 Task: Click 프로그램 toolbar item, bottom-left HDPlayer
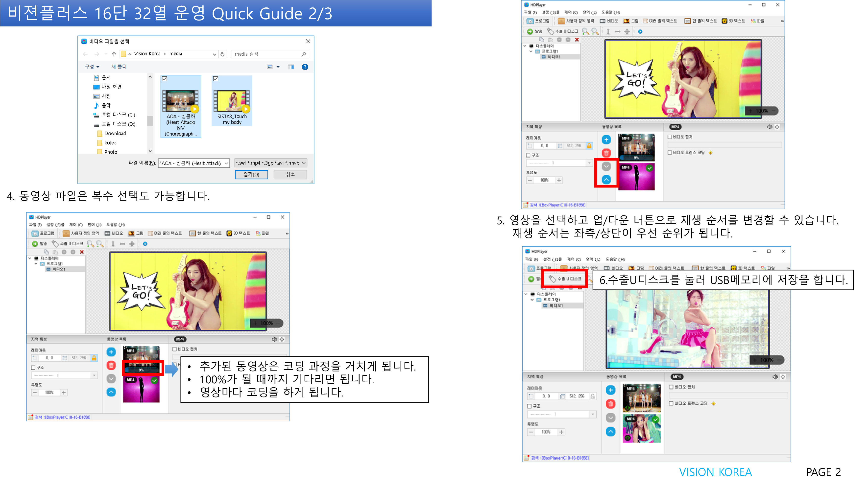[43, 233]
